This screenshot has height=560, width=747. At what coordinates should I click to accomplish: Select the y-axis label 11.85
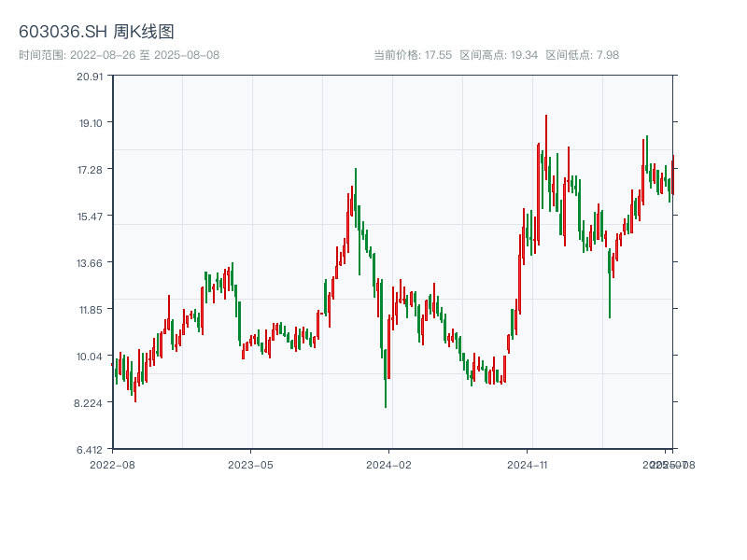click(91, 310)
